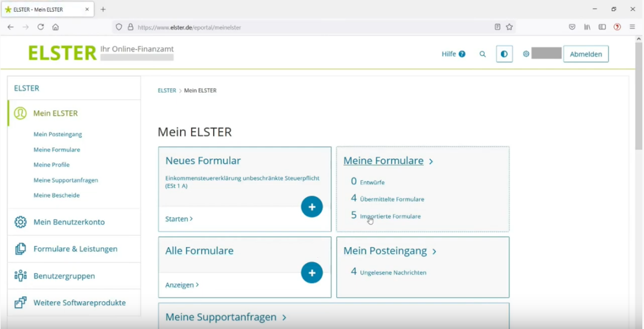Expand the chevron beside Meine Formulare heading

pyautogui.click(x=431, y=161)
